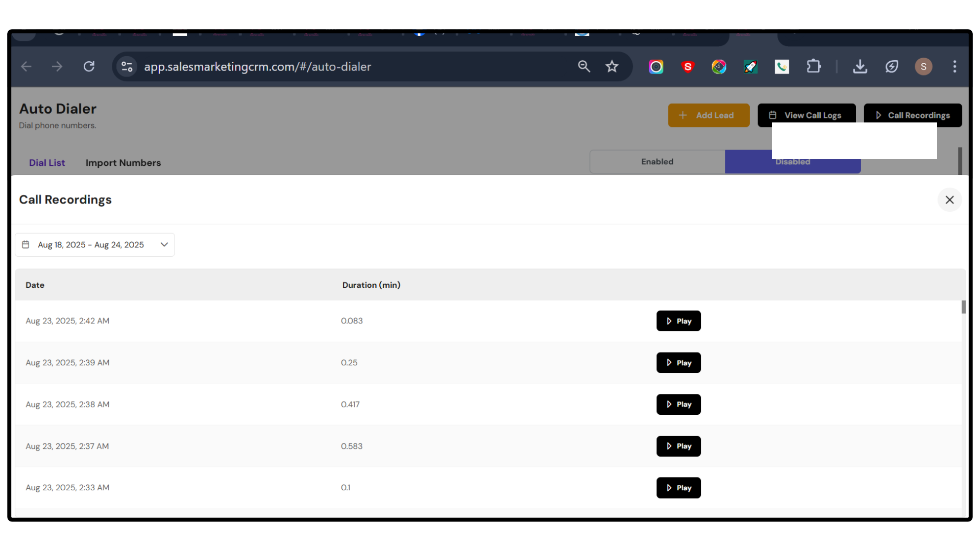Click the Duration (min) column header
The height and width of the screenshot is (551, 980).
click(371, 285)
